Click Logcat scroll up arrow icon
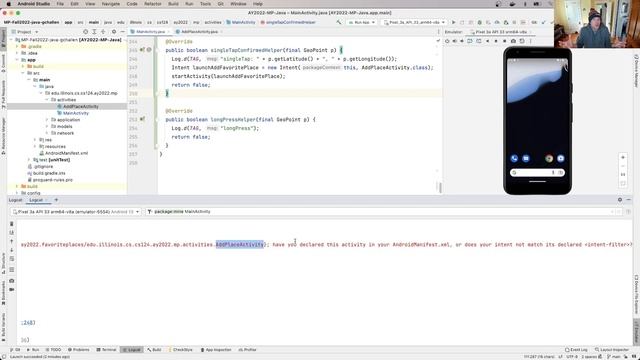 click(x=12, y=241)
